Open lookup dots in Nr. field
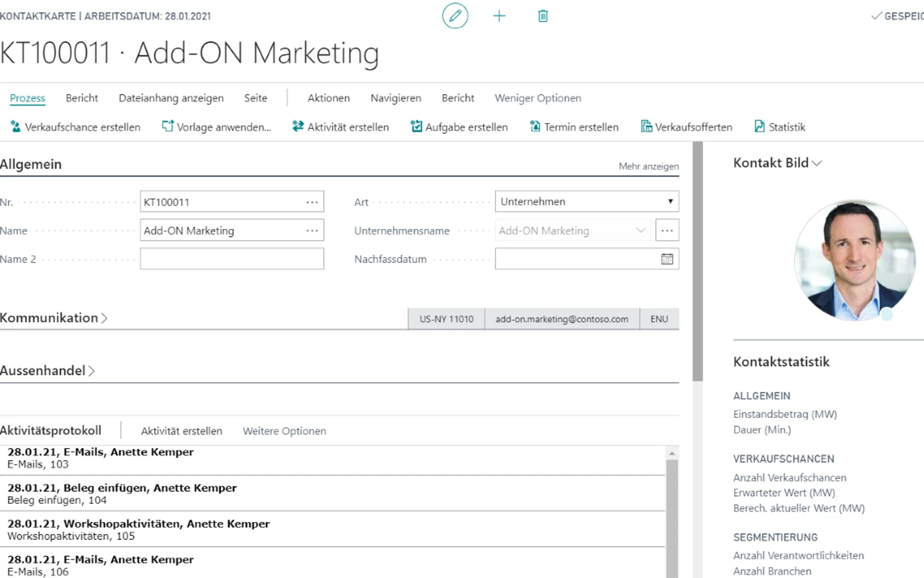Viewport: 924px width, 578px height. (x=312, y=202)
